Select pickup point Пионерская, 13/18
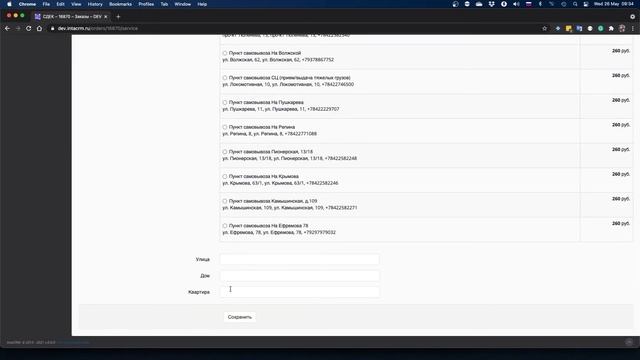Screen dimensions: 640x360 [x=224, y=152]
